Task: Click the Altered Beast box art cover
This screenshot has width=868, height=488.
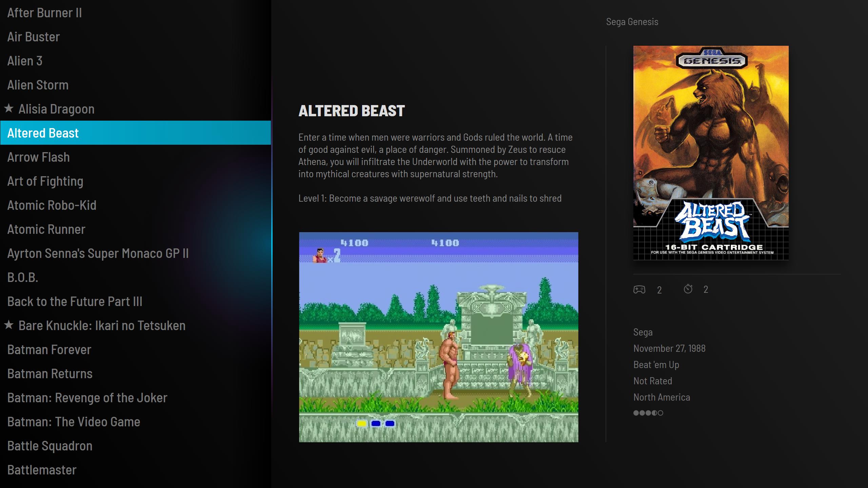Action: tap(711, 153)
